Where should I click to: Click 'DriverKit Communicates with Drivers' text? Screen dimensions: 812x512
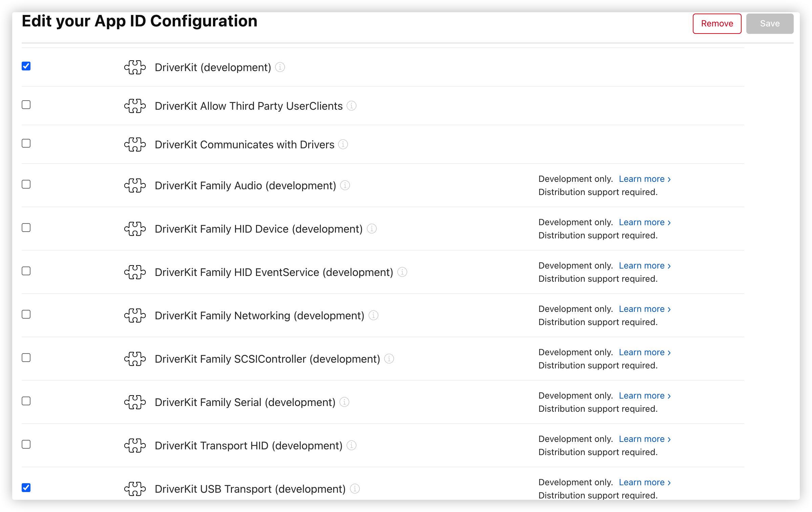click(244, 145)
